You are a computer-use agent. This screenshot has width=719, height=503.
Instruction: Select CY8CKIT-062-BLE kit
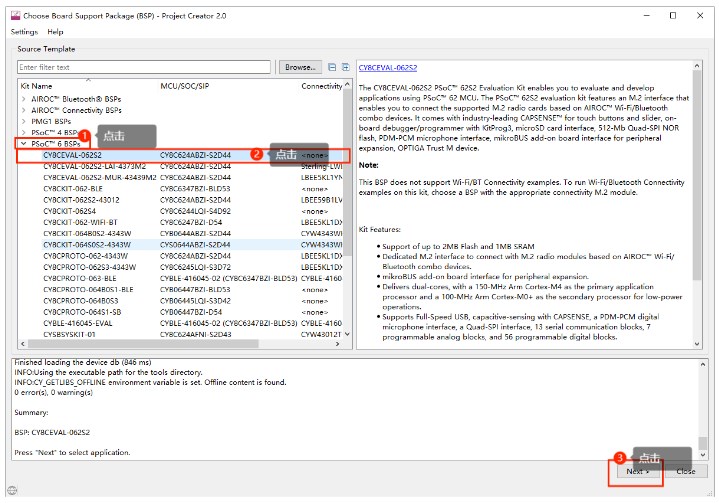[73, 188]
